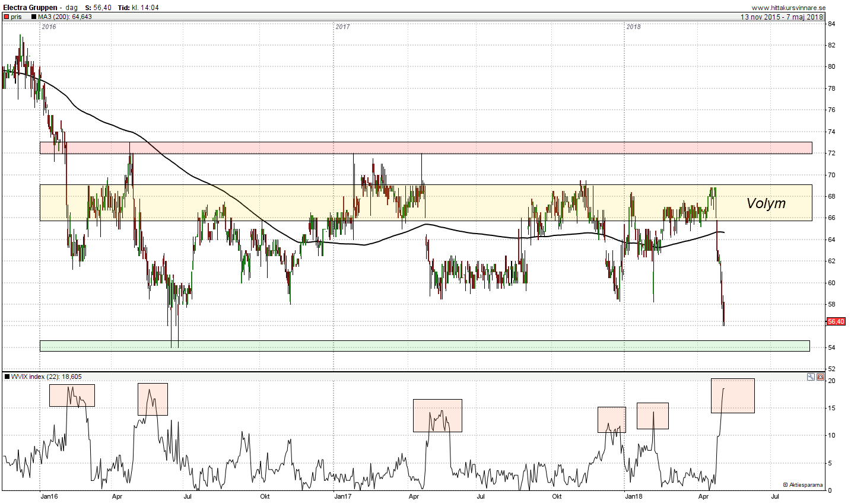Click the date range 13 nov 2015 - 7 maj 2018

click(782, 17)
